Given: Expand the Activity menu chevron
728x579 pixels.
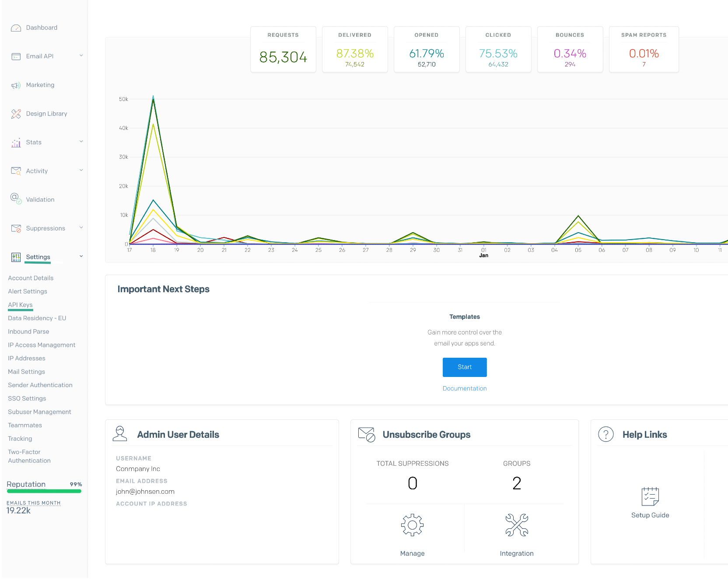Looking at the screenshot, I should [x=81, y=171].
